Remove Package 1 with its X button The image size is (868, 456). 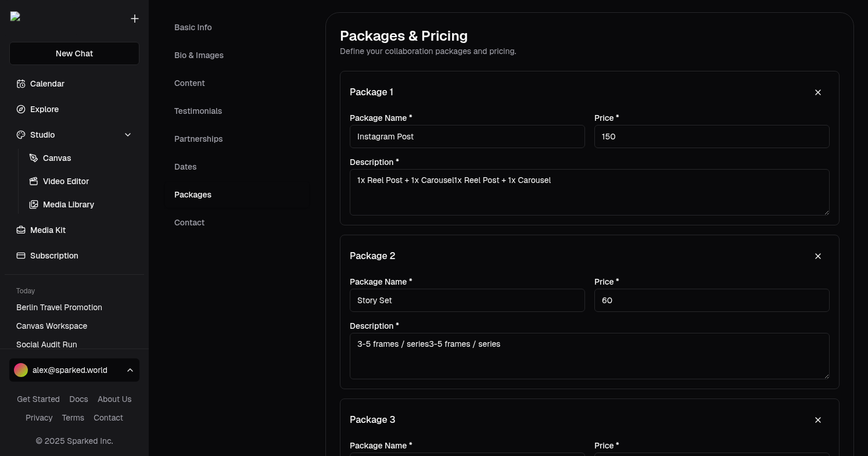point(818,92)
